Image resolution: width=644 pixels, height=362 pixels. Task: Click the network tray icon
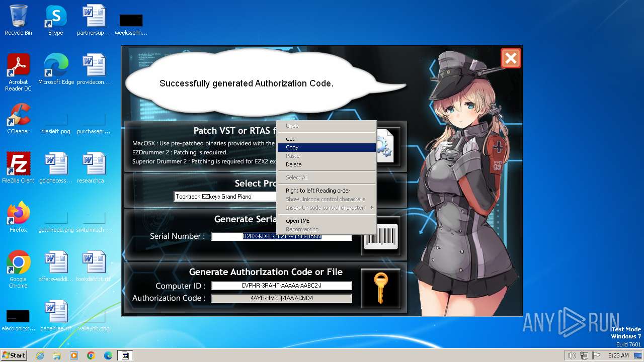click(x=584, y=355)
